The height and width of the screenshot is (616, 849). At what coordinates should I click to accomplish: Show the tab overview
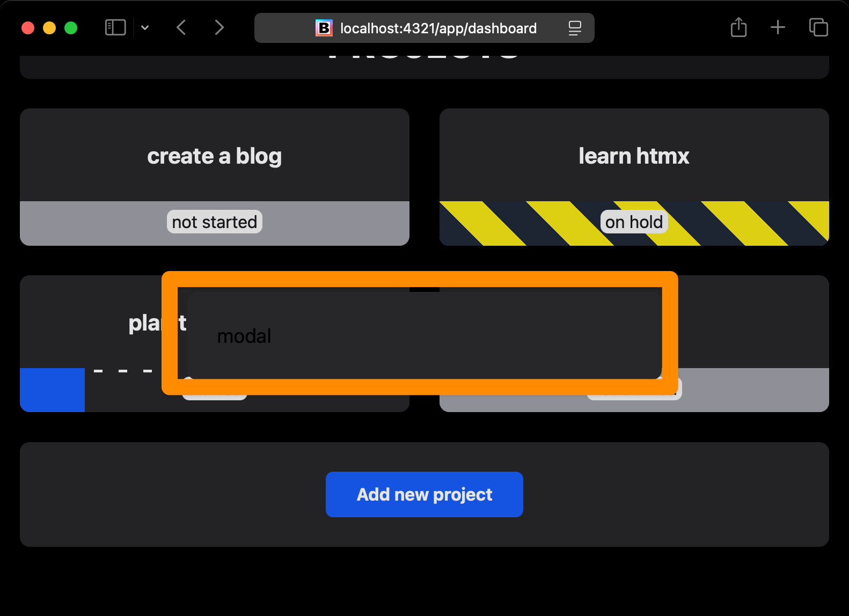coord(818,27)
